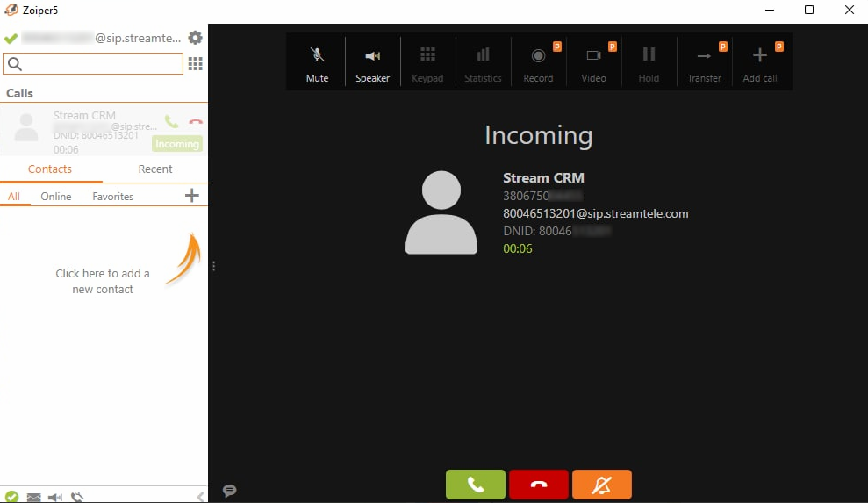The image size is (868, 503).
Task: Switch to the Recent tab
Action: tap(155, 169)
